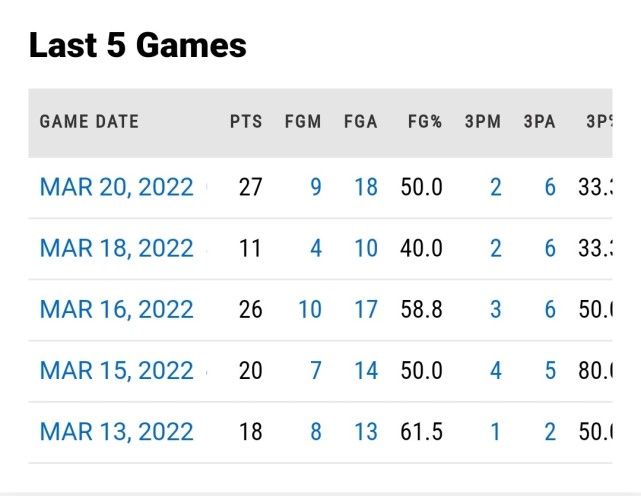Open the MAR 20, 2022 game link
This screenshot has height=496, width=641.
pos(116,187)
